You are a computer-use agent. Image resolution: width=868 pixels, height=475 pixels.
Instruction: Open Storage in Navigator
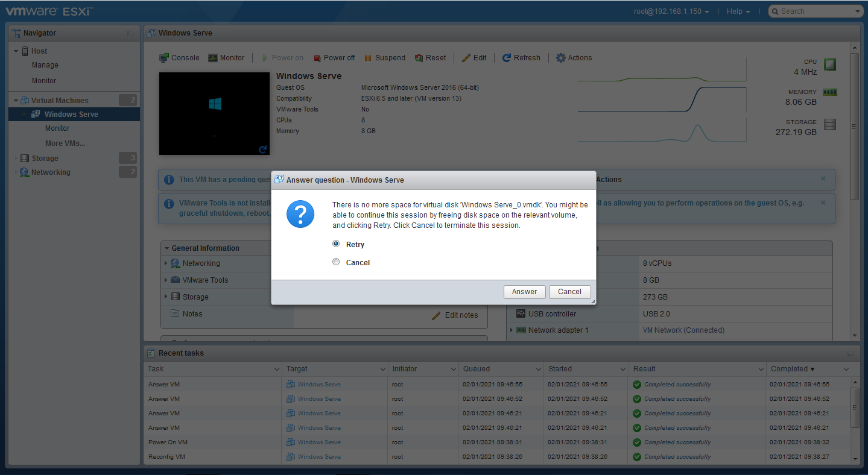tap(45, 159)
